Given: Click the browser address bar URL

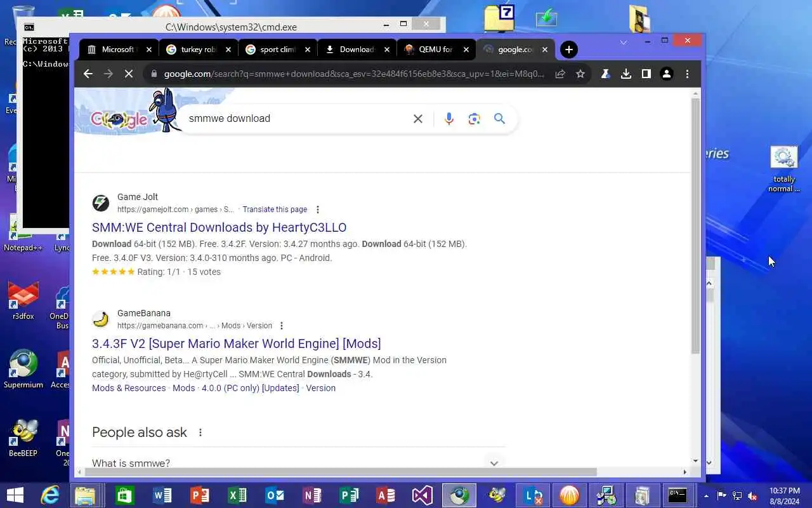Looking at the screenshot, I should tap(354, 74).
